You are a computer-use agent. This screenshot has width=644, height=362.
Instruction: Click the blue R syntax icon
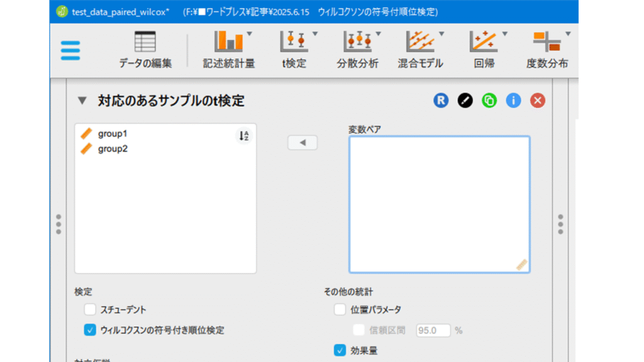(441, 101)
